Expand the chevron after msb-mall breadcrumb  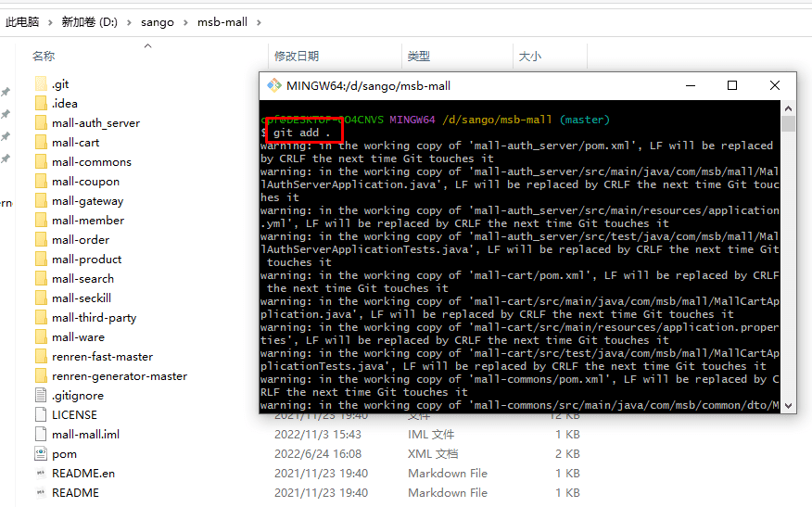click(259, 22)
